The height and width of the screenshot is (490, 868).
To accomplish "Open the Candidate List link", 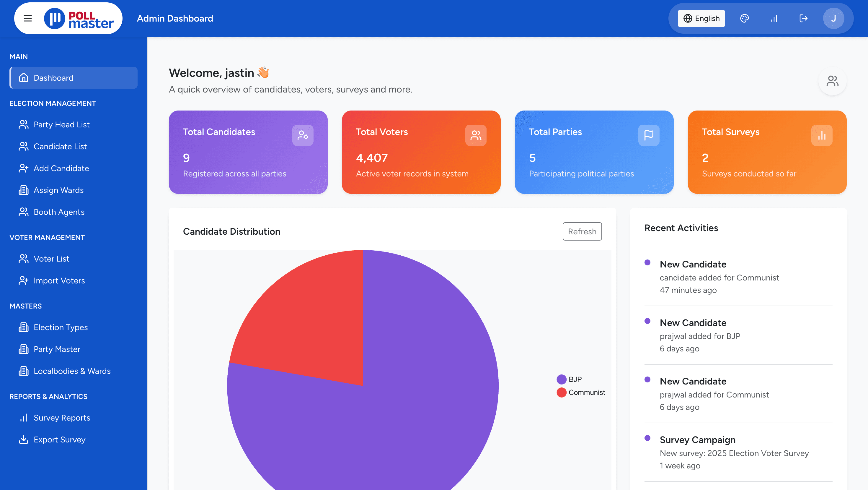I will click(60, 146).
